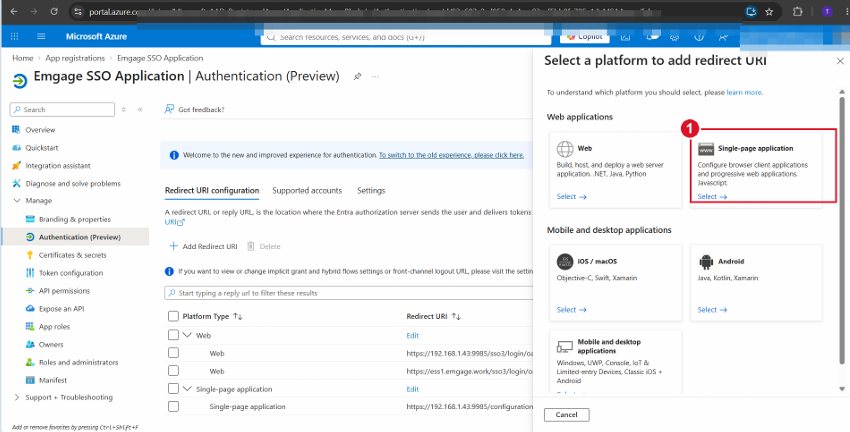Image resolution: width=850 pixels, height=432 pixels.
Task: Open Manifest in the left menu
Action: point(53,380)
